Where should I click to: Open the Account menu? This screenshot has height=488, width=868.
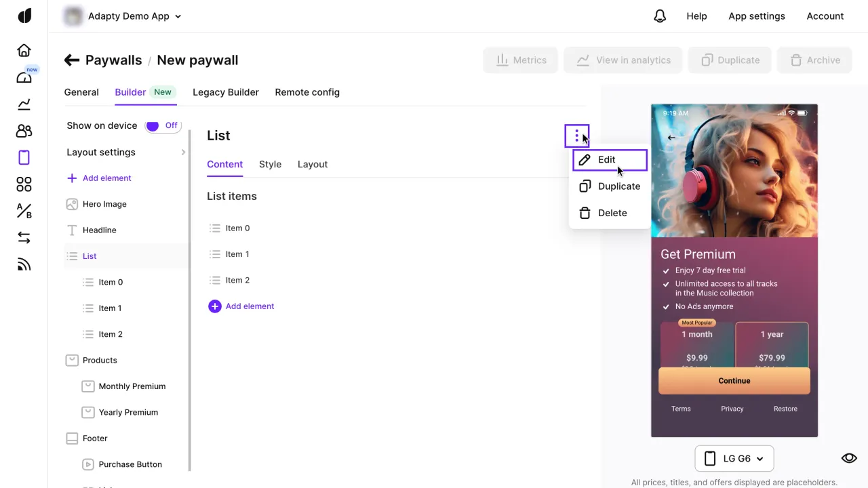pyautogui.click(x=825, y=16)
